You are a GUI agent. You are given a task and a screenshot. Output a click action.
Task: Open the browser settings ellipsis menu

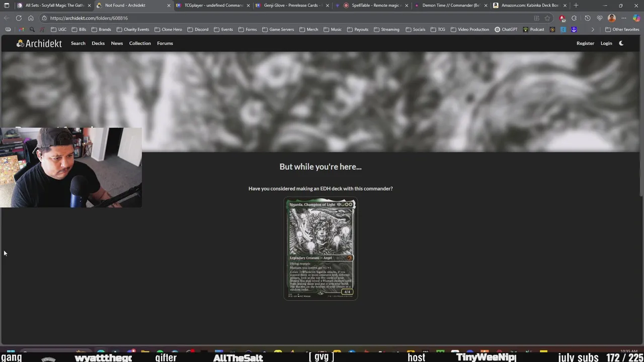pos(624,18)
